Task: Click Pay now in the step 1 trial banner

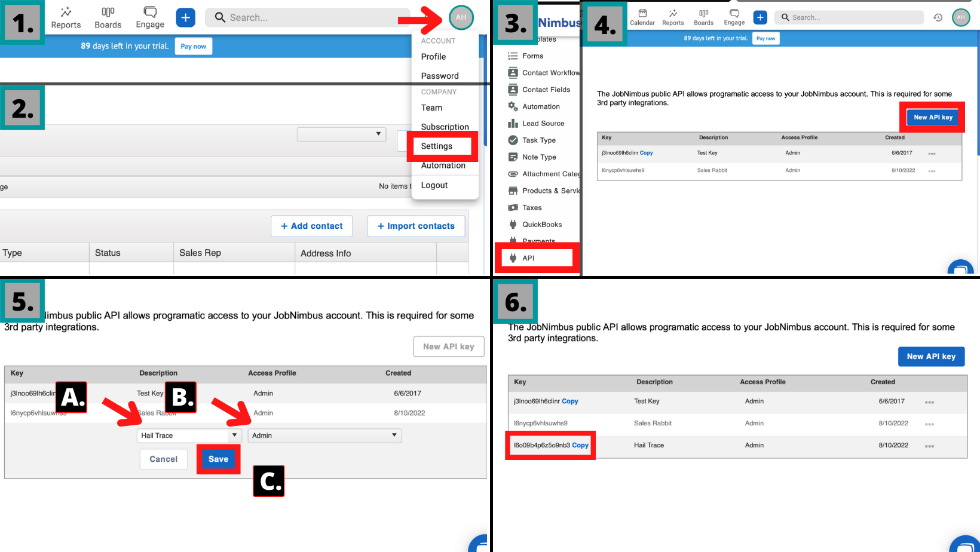Action: (194, 46)
